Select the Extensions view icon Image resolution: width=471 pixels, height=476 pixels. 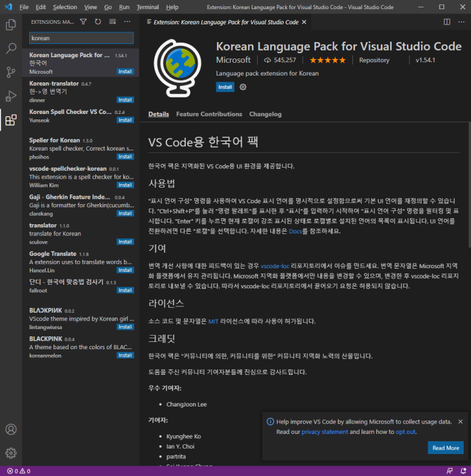point(11,120)
